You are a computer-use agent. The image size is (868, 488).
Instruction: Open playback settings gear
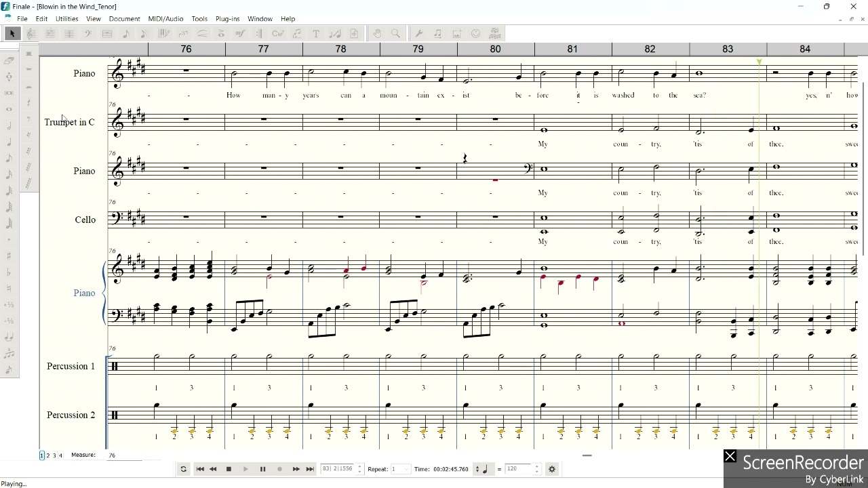coord(552,469)
